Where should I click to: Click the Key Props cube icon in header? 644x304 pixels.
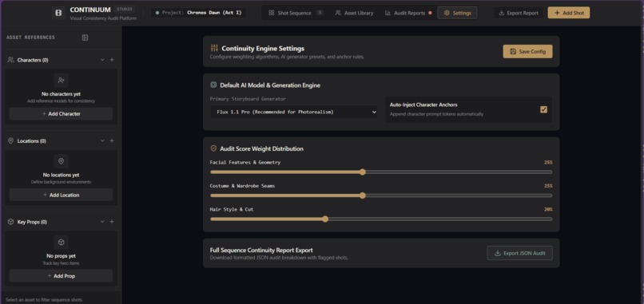tap(10, 222)
